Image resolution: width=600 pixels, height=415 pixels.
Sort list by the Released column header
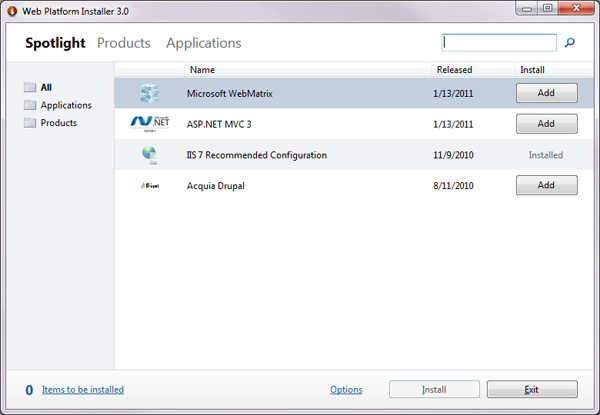(454, 70)
